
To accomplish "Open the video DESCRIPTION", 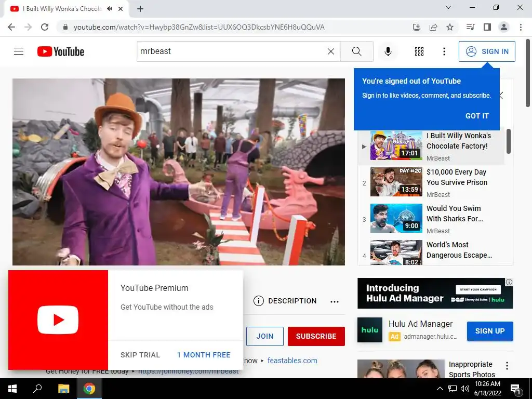I will click(285, 301).
